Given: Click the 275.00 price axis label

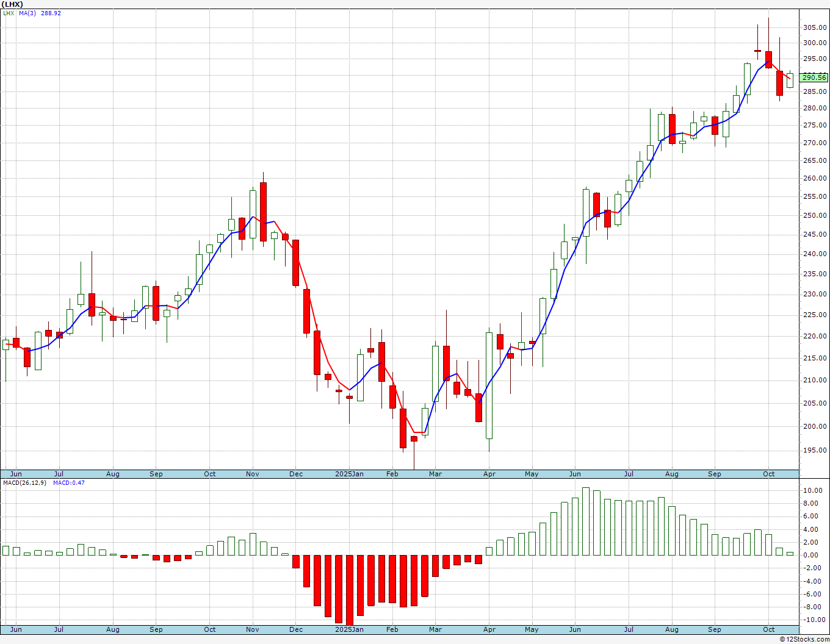Looking at the screenshot, I should coord(815,125).
